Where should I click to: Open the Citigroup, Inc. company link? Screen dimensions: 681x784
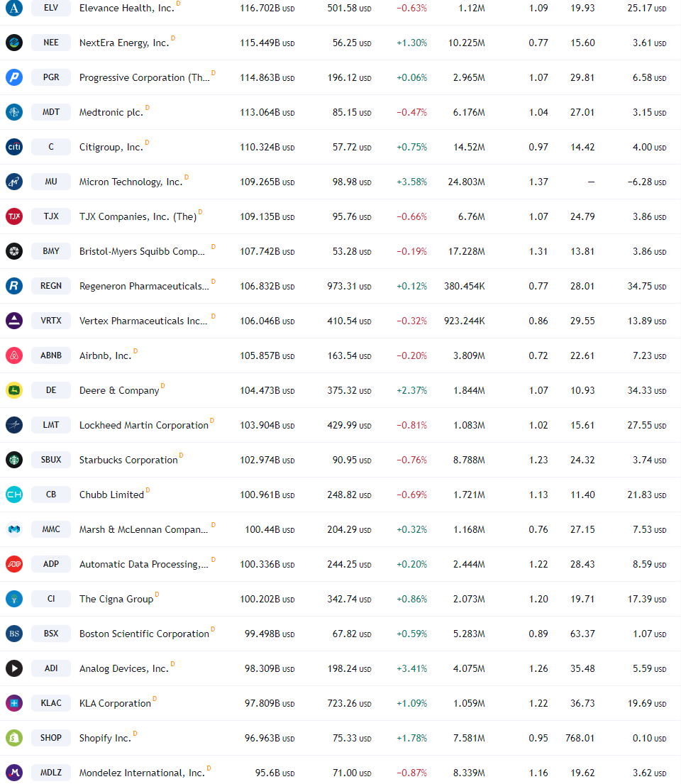click(x=111, y=147)
